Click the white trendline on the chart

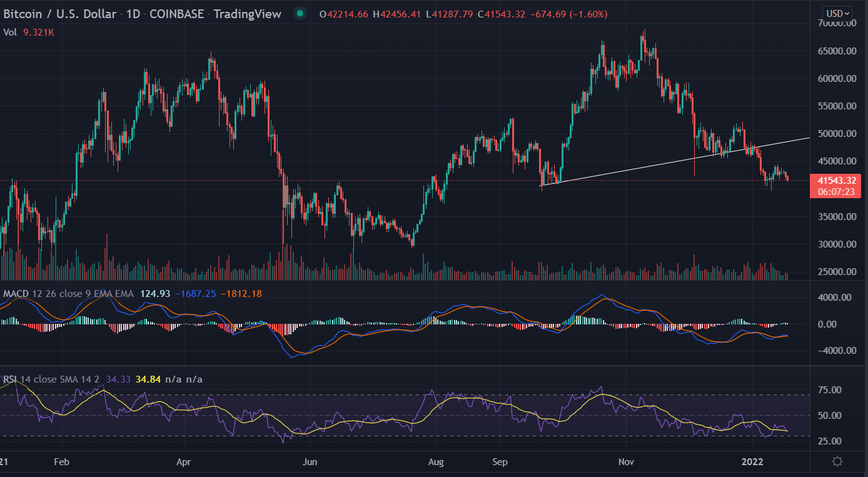point(675,159)
